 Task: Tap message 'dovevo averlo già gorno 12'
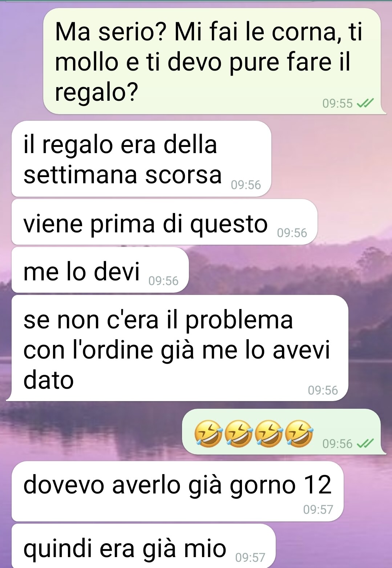pos(177,491)
